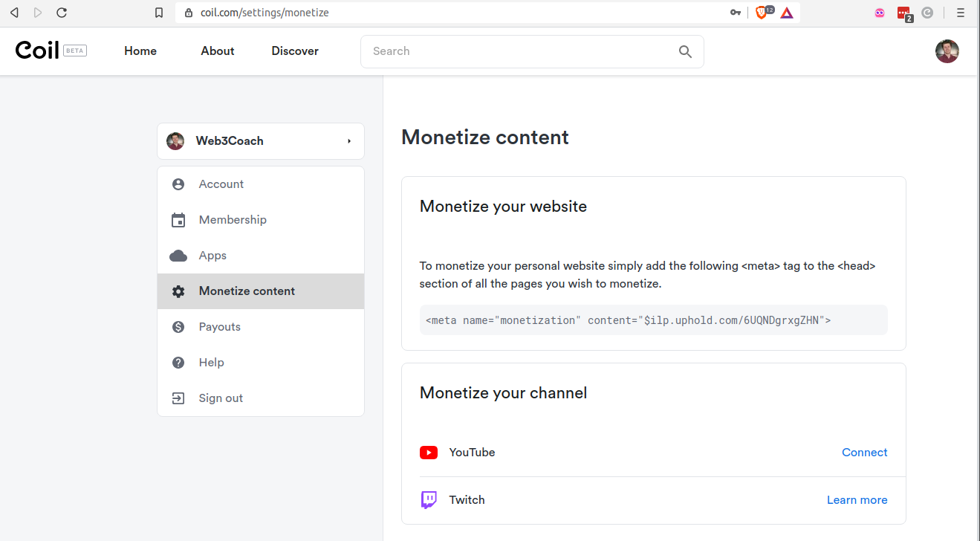Reload the page
The width and height of the screenshot is (980, 541).
point(62,13)
